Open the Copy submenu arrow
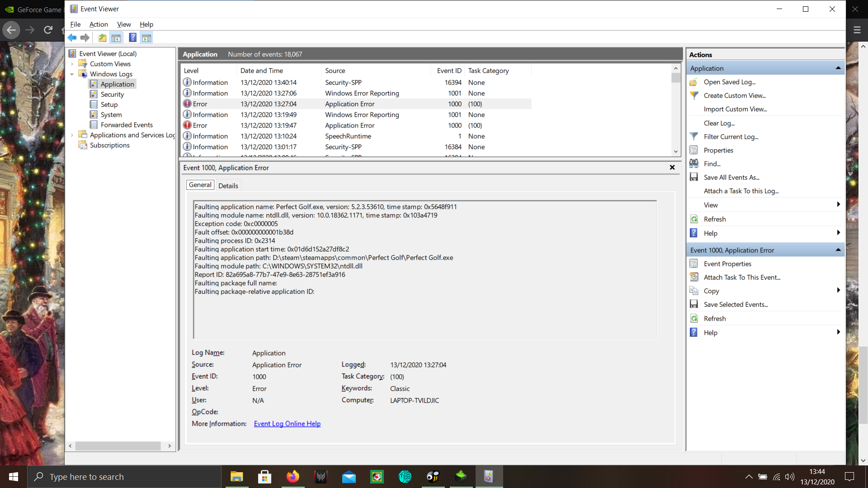Image resolution: width=868 pixels, height=488 pixels. click(838, 291)
